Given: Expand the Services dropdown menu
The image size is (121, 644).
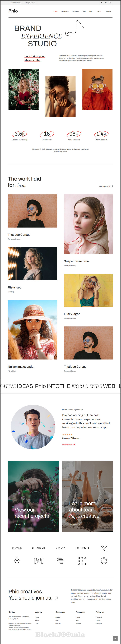Looking at the screenshot, I should 75,11.
